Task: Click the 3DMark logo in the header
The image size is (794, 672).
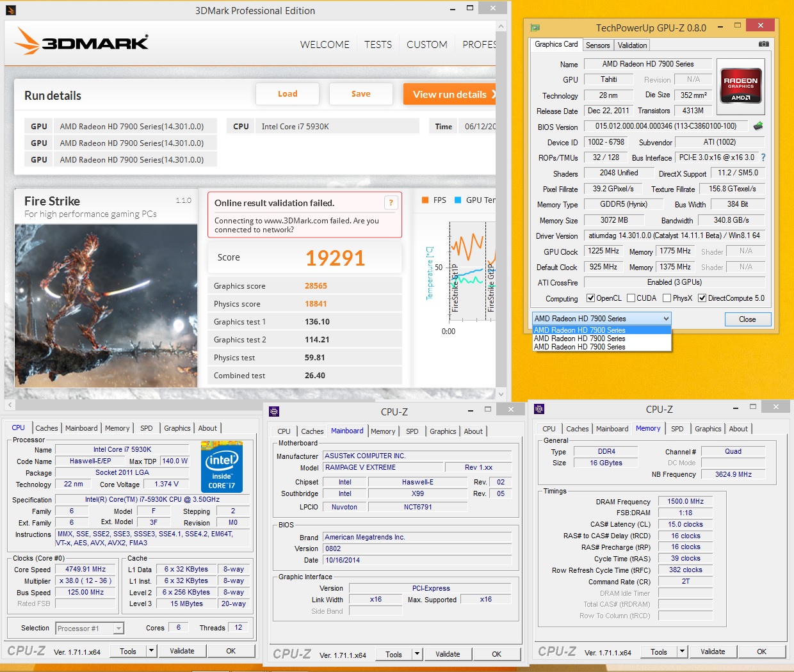Action: coord(81,42)
